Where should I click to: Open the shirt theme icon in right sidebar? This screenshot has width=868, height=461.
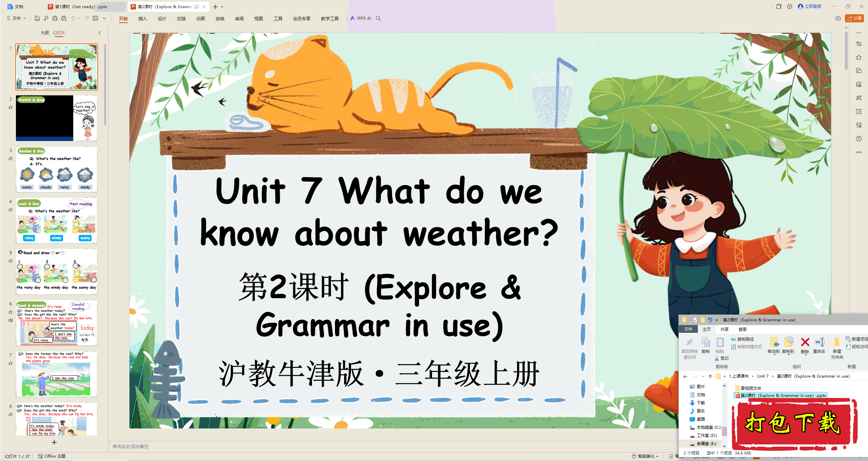pos(859,125)
